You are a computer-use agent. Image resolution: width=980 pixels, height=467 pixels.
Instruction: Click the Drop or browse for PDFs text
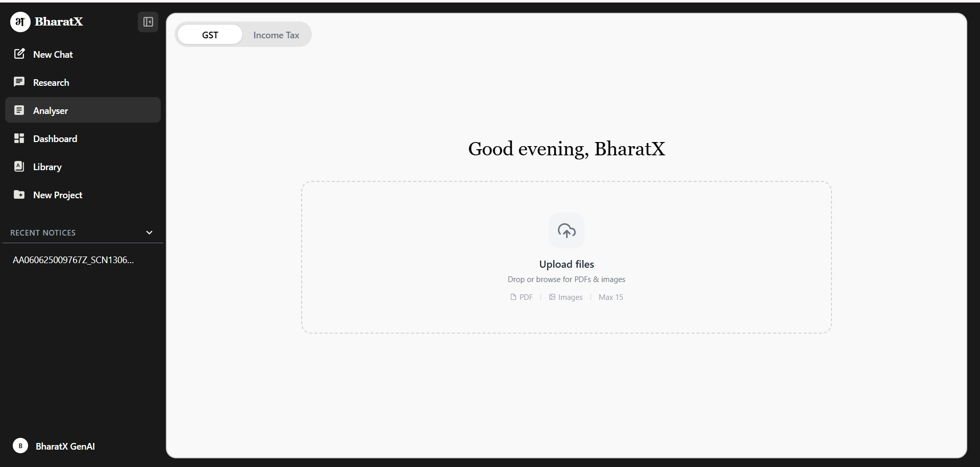567,279
